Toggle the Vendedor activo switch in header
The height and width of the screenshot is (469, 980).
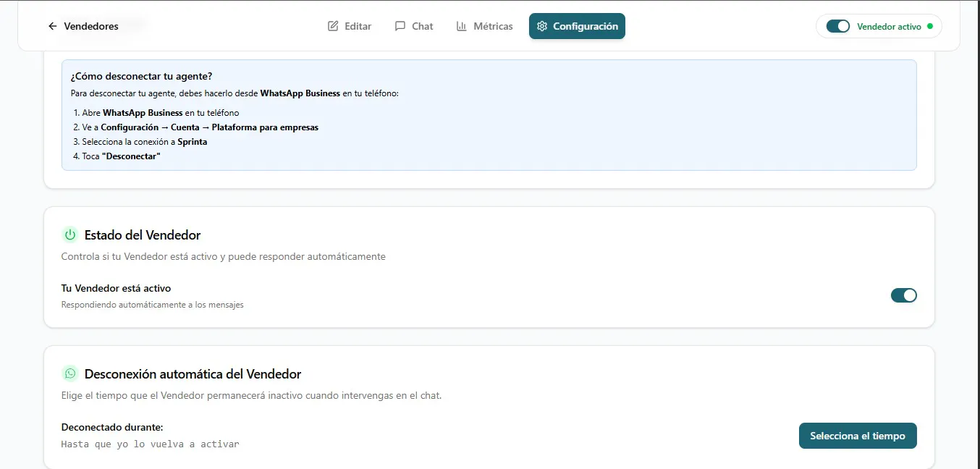click(838, 26)
